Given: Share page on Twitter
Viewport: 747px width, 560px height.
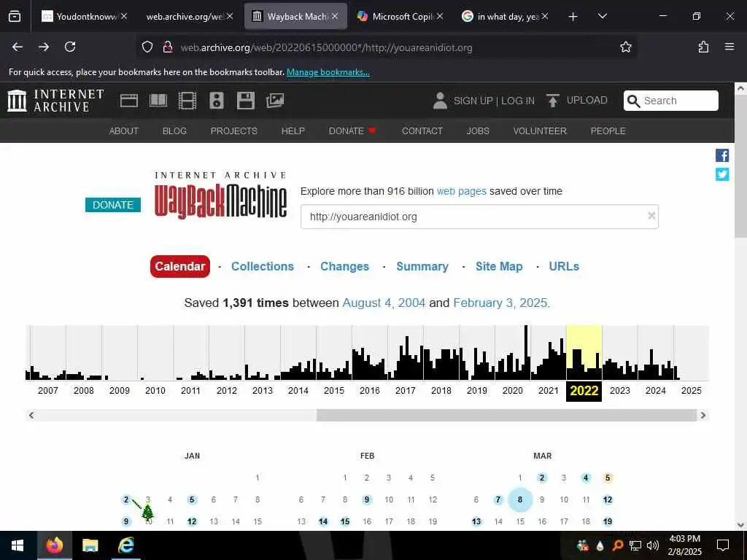Looking at the screenshot, I should (x=722, y=174).
